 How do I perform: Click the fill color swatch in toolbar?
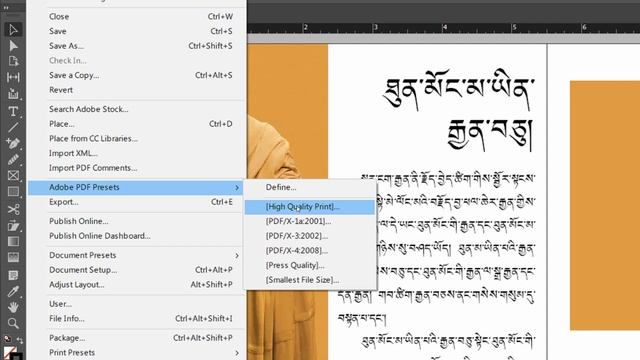pyautogui.click(x=9, y=352)
